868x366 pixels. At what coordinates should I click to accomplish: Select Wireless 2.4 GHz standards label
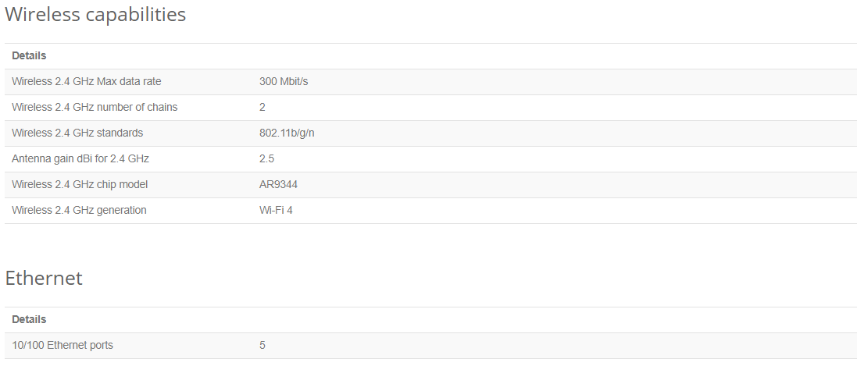pos(77,133)
